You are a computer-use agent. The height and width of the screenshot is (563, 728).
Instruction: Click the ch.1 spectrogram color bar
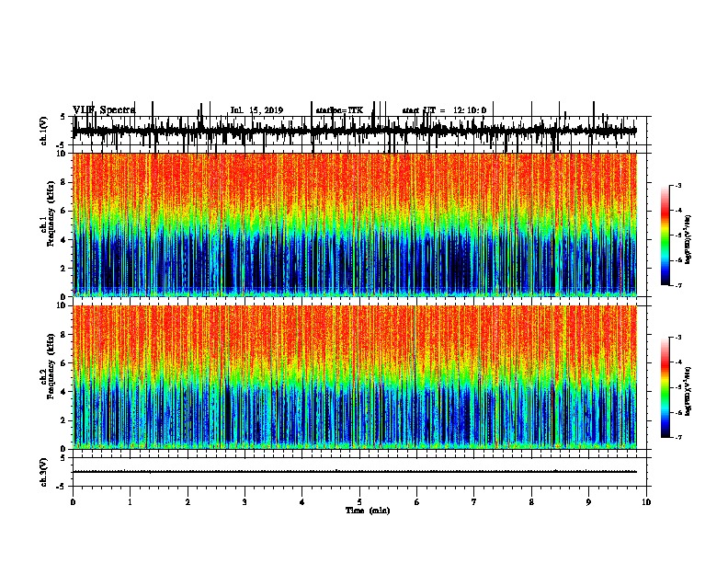665,236
